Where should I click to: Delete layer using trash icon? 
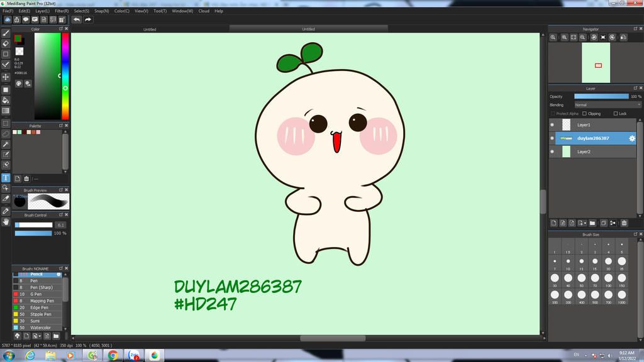point(624,223)
